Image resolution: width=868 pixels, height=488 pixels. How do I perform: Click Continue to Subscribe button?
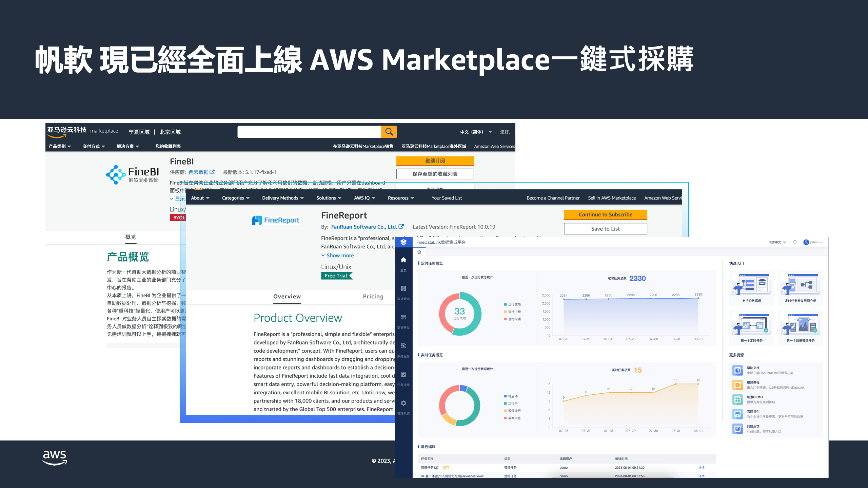[x=605, y=214]
